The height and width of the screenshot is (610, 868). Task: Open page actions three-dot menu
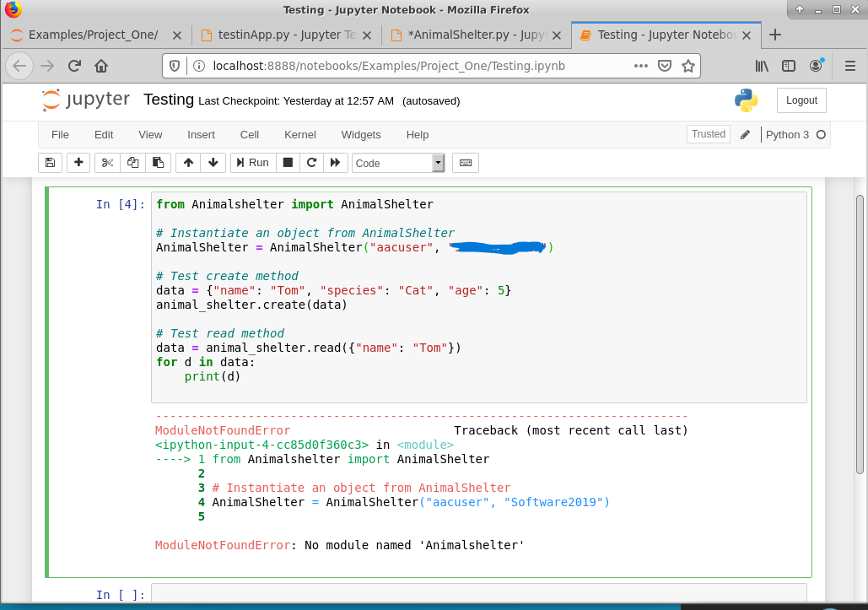coord(641,66)
